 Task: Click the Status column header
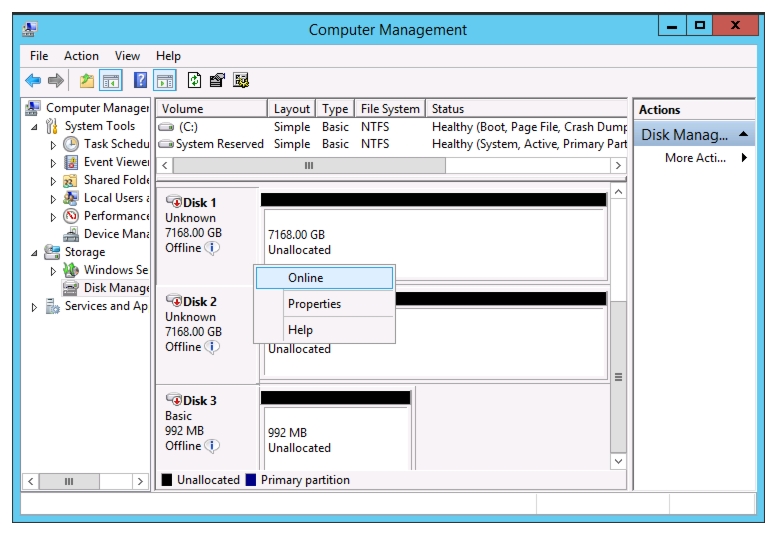pyautogui.click(x=526, y=109)
